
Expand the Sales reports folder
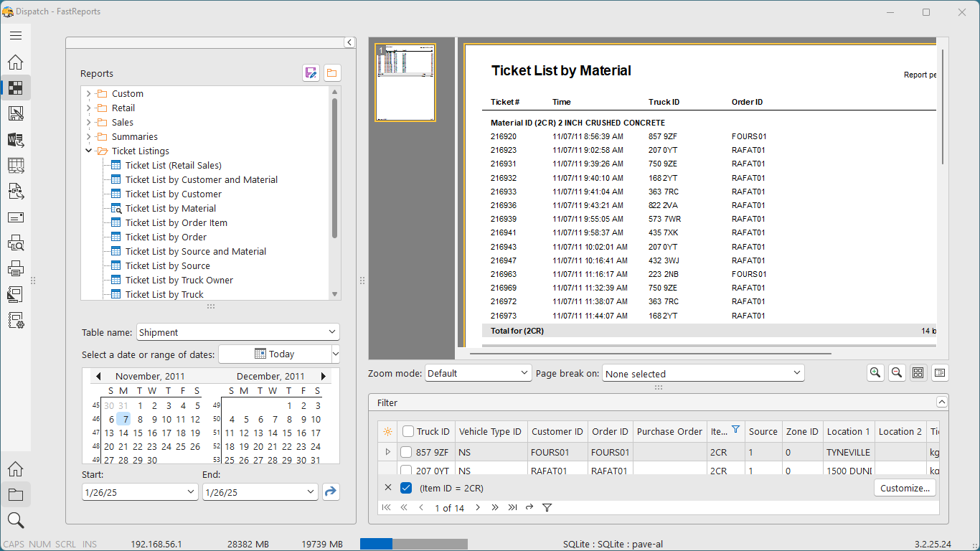(89, 122)
